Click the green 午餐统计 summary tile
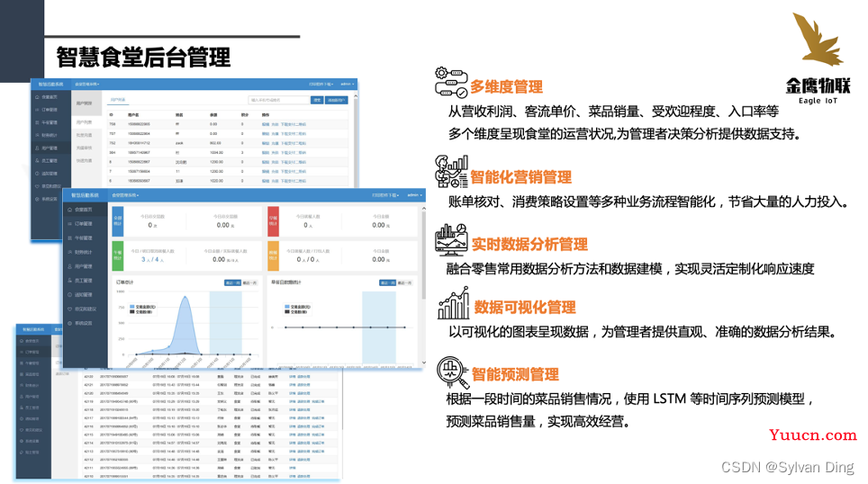This screenshot has width=868, height=484. [118, 255]
